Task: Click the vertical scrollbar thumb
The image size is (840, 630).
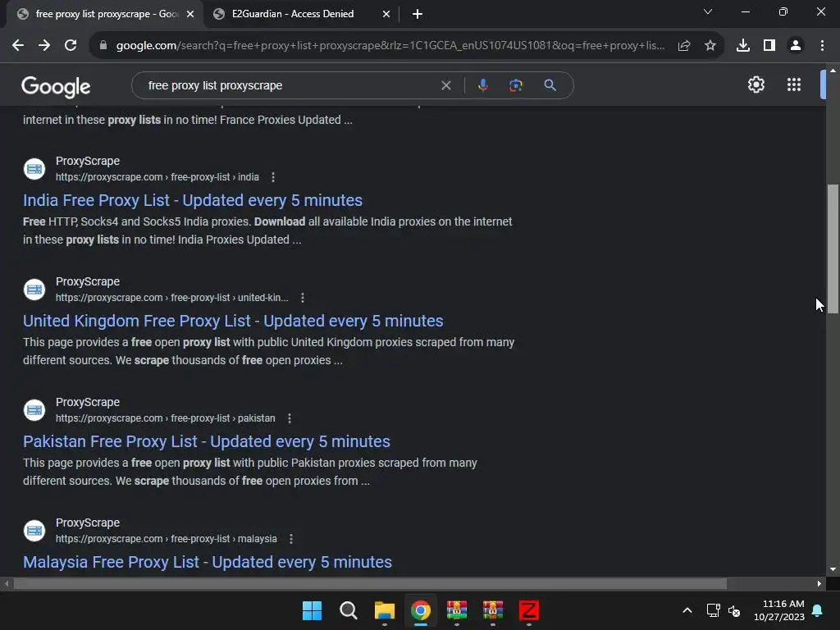Action: coord(833,251)
